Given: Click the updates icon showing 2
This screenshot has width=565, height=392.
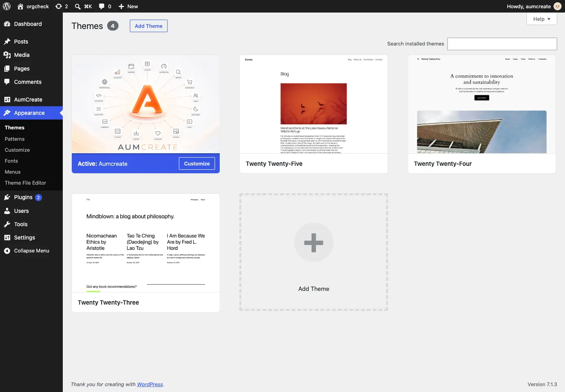Looking at the screenshot, I should pos(59,6).
